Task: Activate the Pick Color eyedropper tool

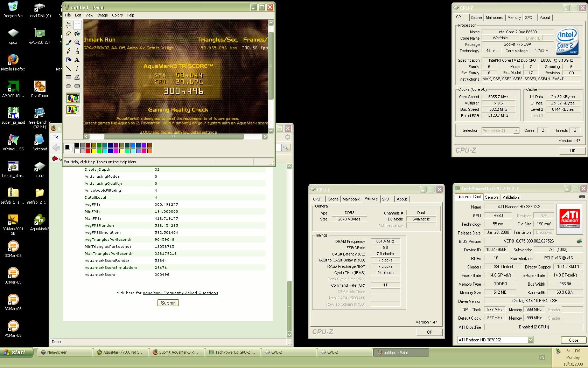Action: click(x=69, y=42)
